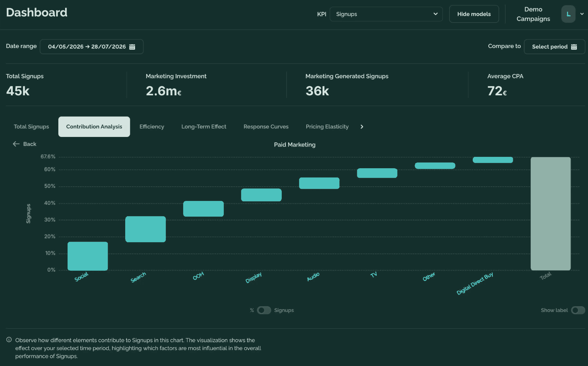The height and width of the screenshot is (366, 588).
Task: Click the Average CPA 72€ value
Action: [497, 91]
